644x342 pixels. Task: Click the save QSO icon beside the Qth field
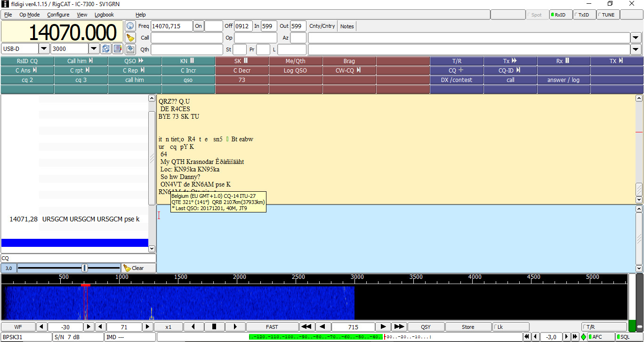tap(130, 49)
